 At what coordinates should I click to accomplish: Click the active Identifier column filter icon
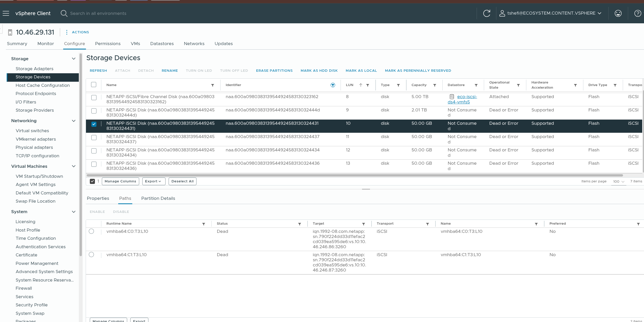(333, 85)
